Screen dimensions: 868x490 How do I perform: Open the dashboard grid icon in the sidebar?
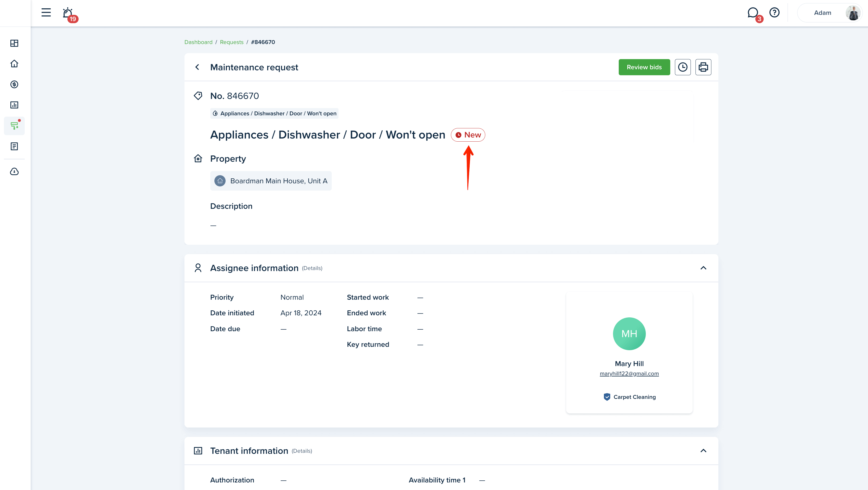point(14,43)
